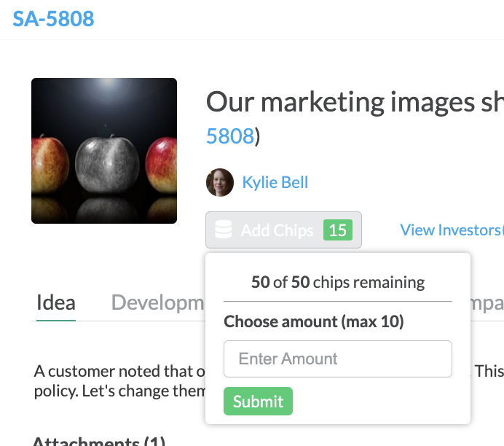
Task: Open the View Investors link
Action: click(452, 230)
